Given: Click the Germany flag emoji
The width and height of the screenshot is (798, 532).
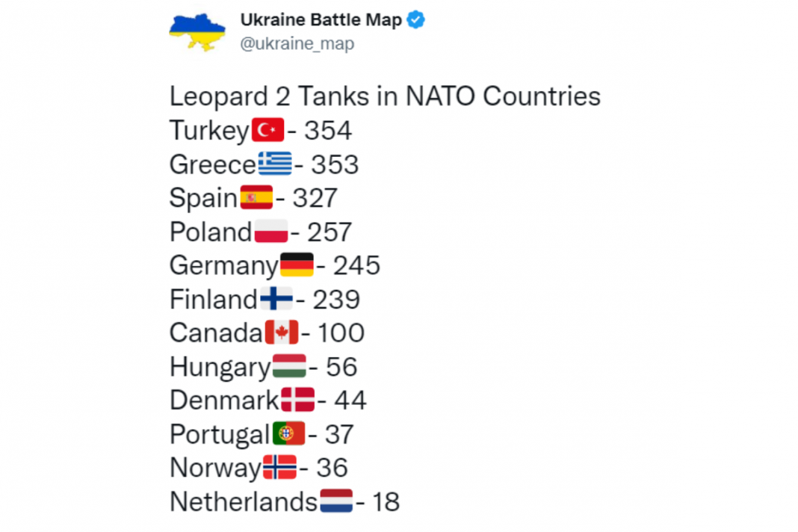Looking at the screenshot, I should tap(297, 265).
